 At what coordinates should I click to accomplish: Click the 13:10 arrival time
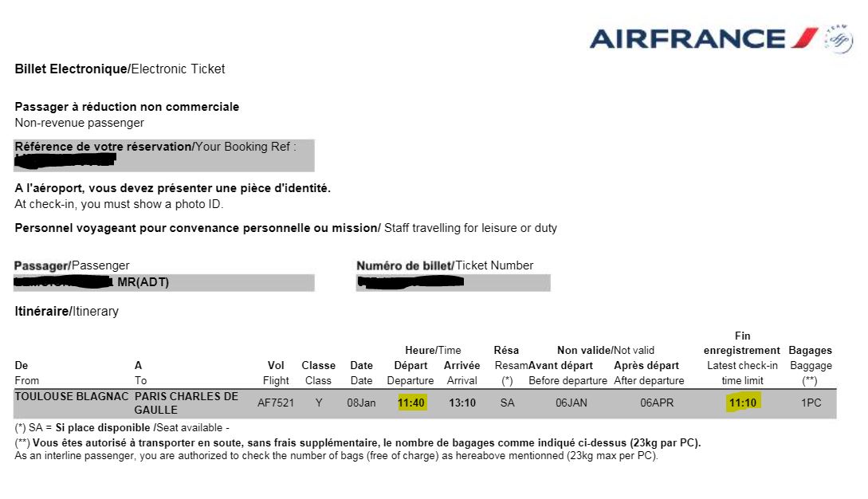462,403
